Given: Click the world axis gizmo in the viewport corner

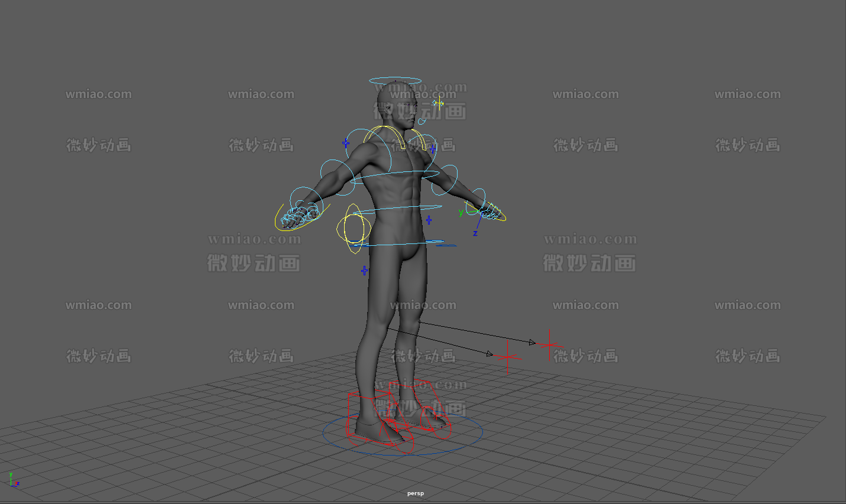Looking at the screenshot, I should [x=12, y=480].
